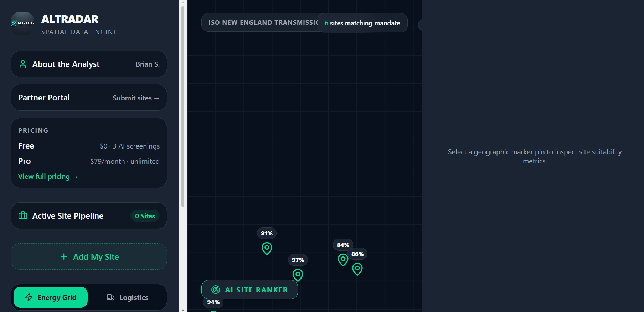Click the AI Site Ranker target icon
This screenshot has height=312, width=644.
click(x=216, y=290)
